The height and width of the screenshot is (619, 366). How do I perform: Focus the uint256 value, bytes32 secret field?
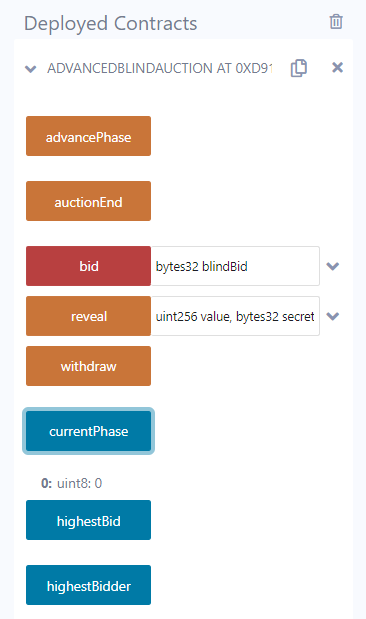[x=235, y=316]
